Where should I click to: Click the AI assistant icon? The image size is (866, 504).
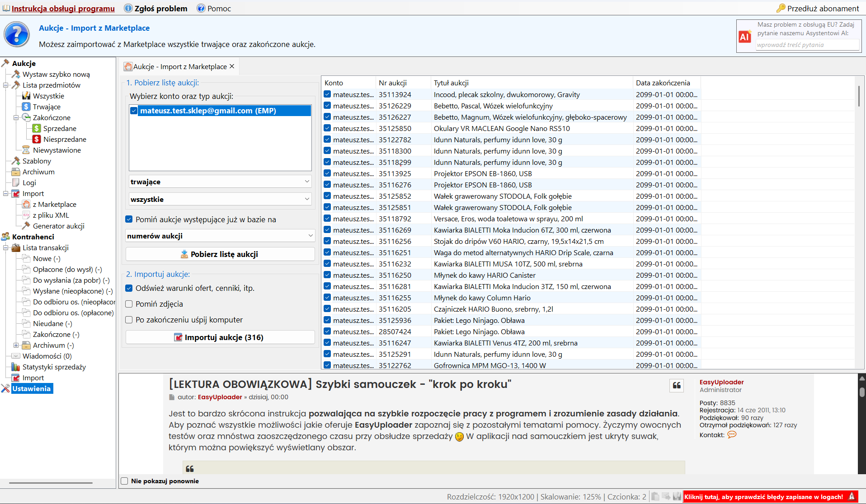[745, 37]
